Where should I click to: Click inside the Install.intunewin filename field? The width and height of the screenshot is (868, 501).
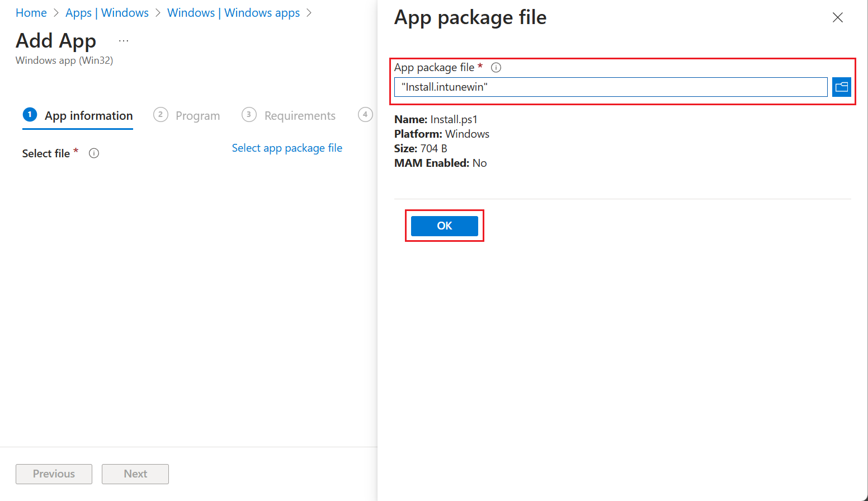610,87
